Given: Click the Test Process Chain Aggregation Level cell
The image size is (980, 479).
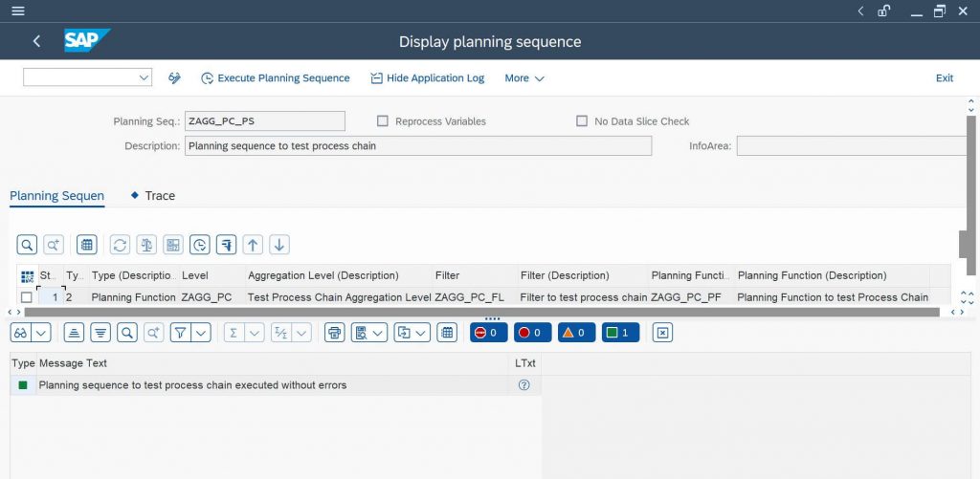Looking at the screenshot, I should 339,297.
